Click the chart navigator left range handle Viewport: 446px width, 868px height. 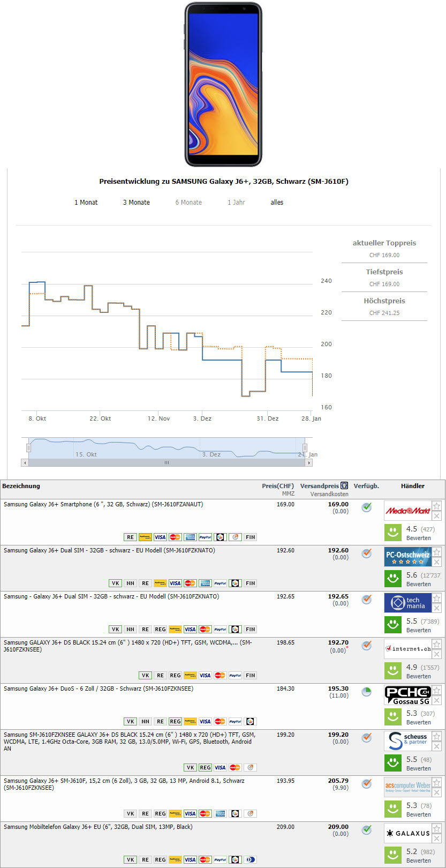tap(29, 447)
